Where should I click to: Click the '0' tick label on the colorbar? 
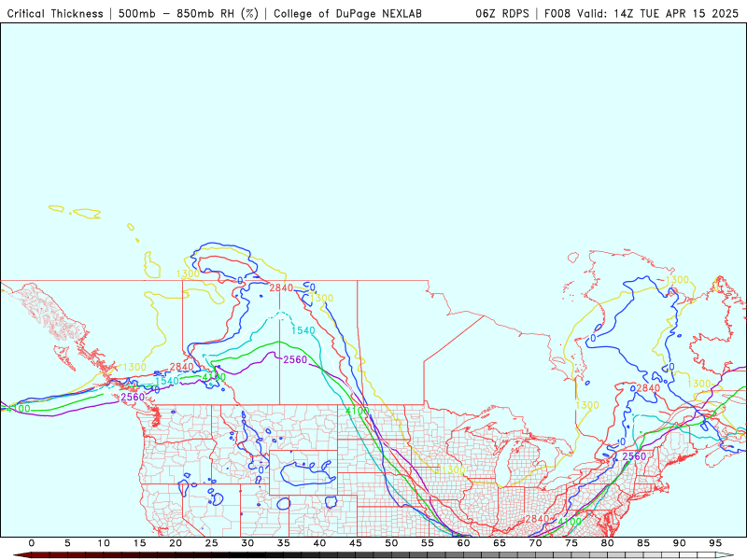point(32,543)
